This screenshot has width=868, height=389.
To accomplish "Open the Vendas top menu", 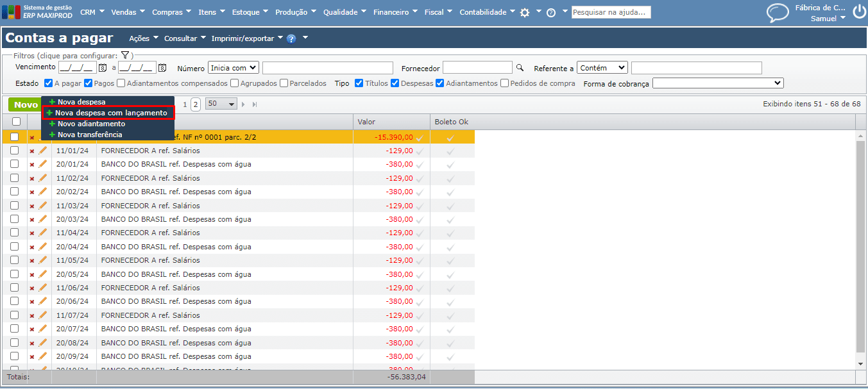I will pyautogui.click(x=128, y=12).
